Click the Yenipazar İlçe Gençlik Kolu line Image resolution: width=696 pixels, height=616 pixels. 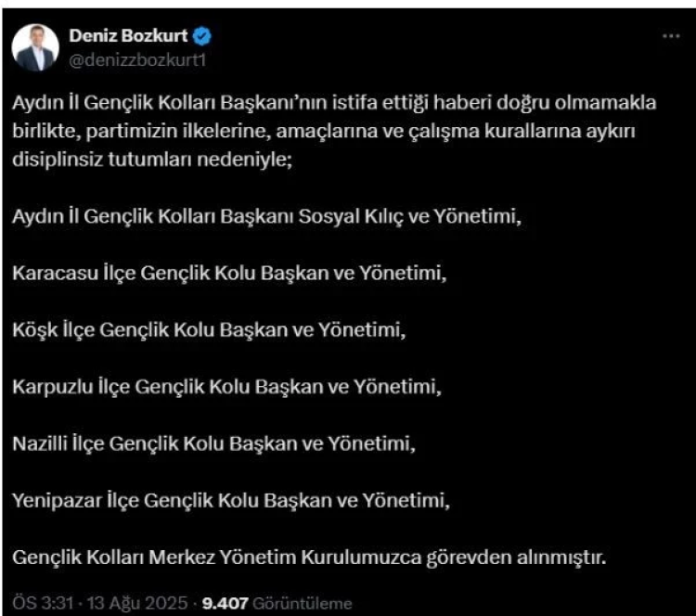pos(232,501)
